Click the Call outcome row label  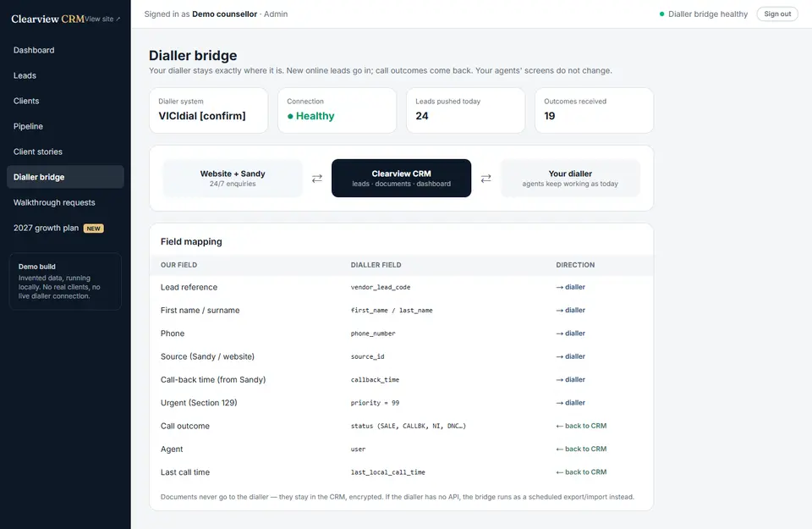click(185, 426)
